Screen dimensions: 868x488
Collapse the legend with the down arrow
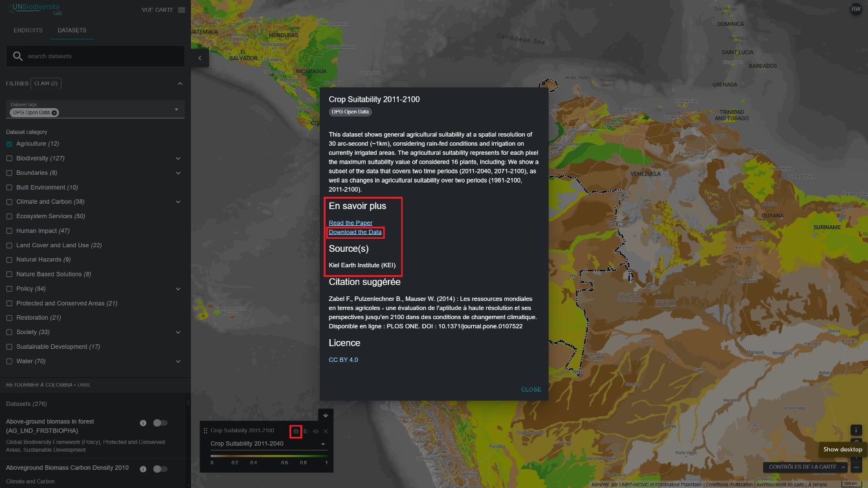(326, 415)
